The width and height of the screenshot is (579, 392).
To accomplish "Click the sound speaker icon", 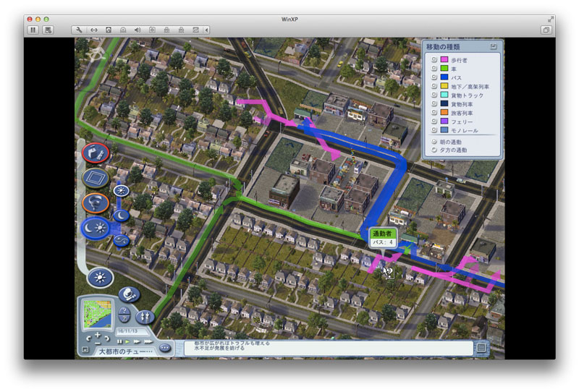I will [x=138, y=30].
